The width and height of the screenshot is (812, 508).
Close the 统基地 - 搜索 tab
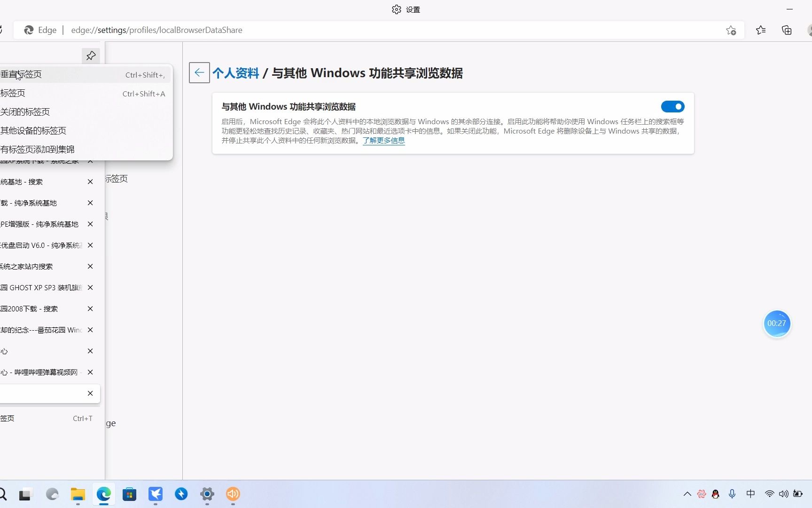90,182
